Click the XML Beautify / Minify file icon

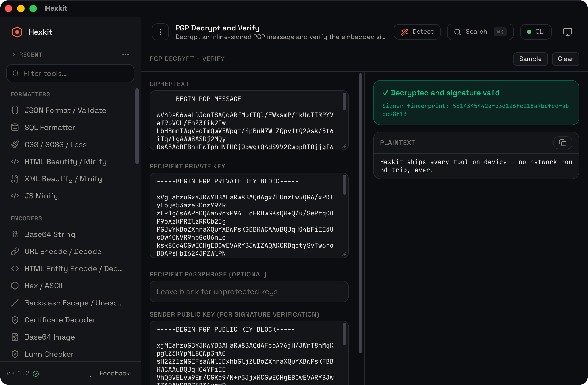15,179
